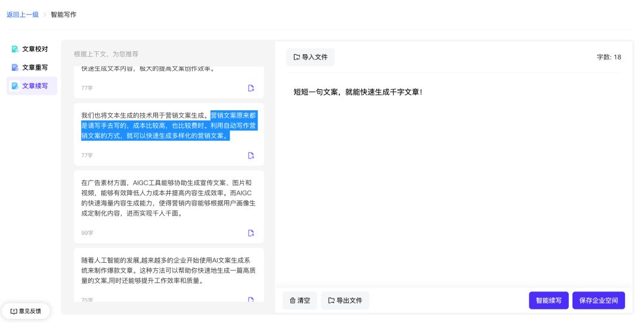Click the 根据上下文,为您推荐 heading
Viewport: 644px width, 323px height.
(106, 54)
